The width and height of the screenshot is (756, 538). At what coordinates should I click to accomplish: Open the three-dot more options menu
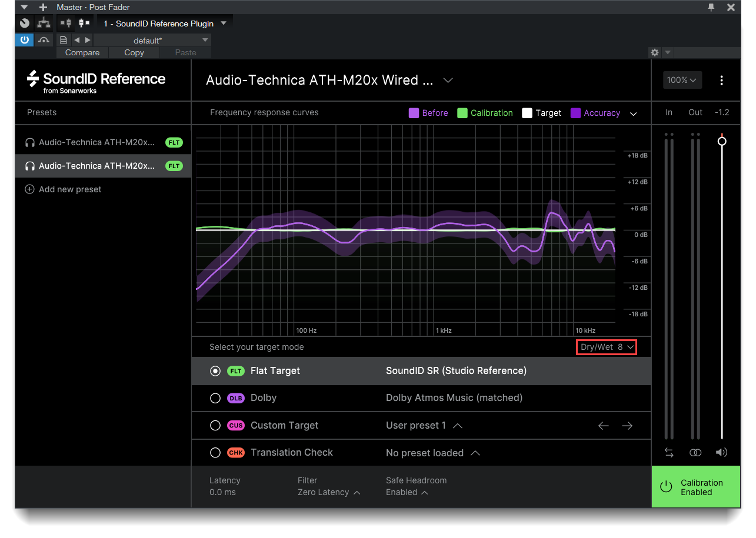(722, 81)
